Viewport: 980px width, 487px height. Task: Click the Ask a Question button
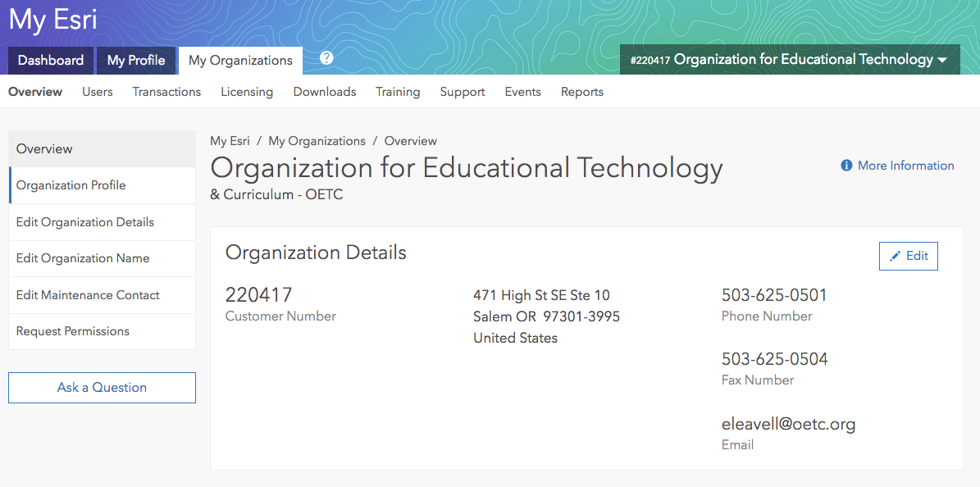pos(102,388)
